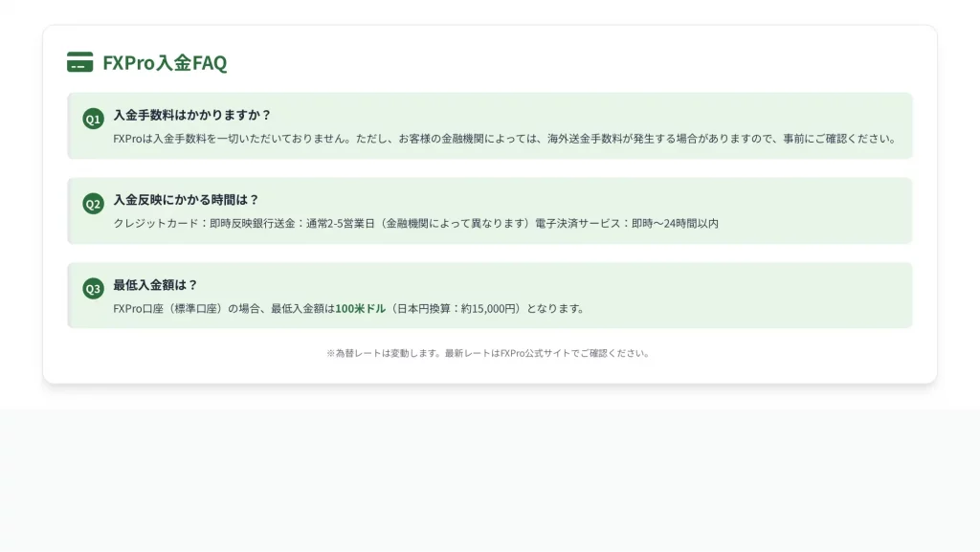Click 電子決済サービス in the Q2 answer
This screenshot has height=552, width=980.
tap(576, 224)
